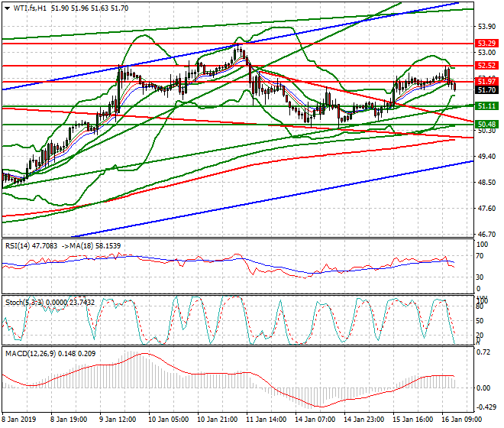Click the 49.40 price axis value
This screenshot has height=428, width=504.
(x=486, y=157)
